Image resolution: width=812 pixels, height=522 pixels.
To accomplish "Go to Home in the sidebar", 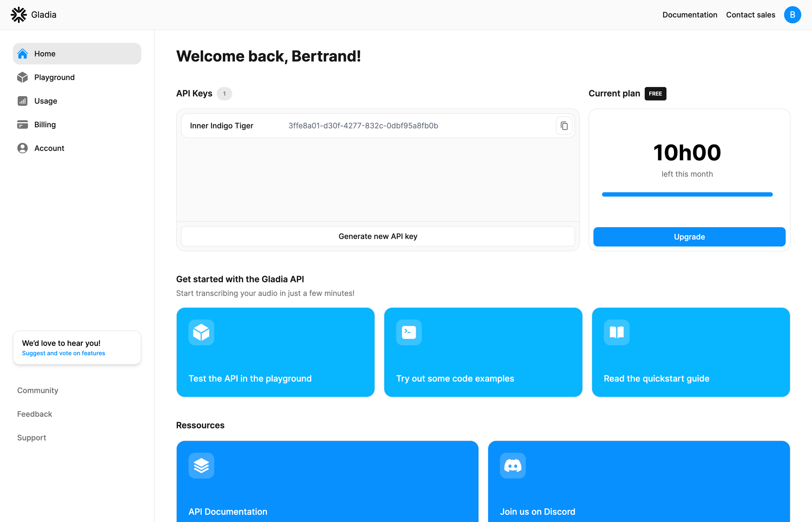I will 77,53.
